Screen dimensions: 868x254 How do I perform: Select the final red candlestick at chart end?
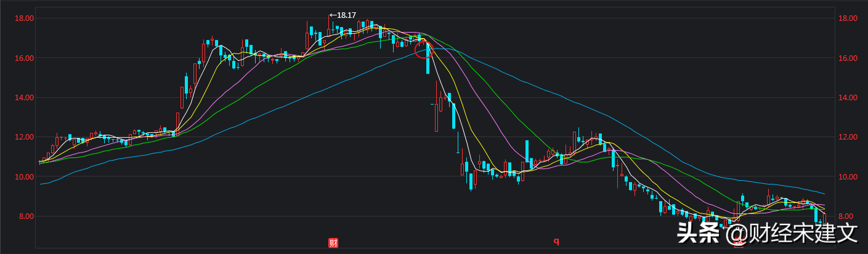click(x=824, y=217)
